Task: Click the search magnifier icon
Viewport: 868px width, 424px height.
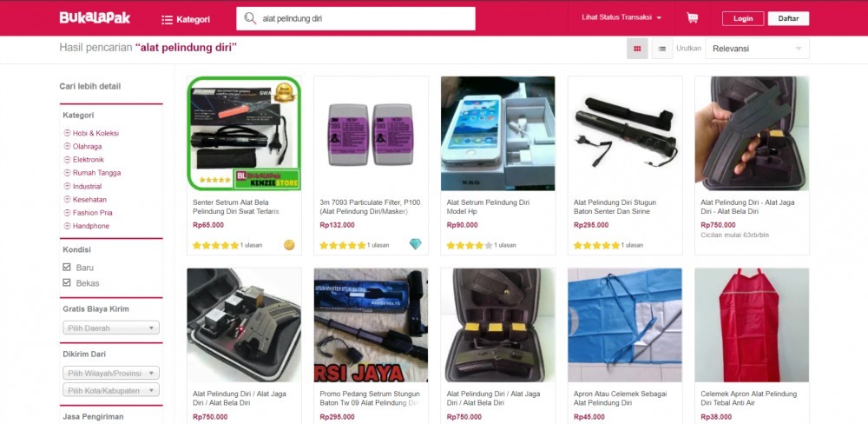Action: tap(250, 18)
